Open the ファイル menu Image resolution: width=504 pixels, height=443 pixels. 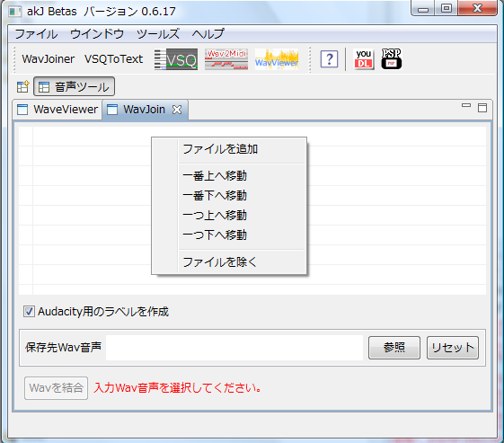coord(36,34)
